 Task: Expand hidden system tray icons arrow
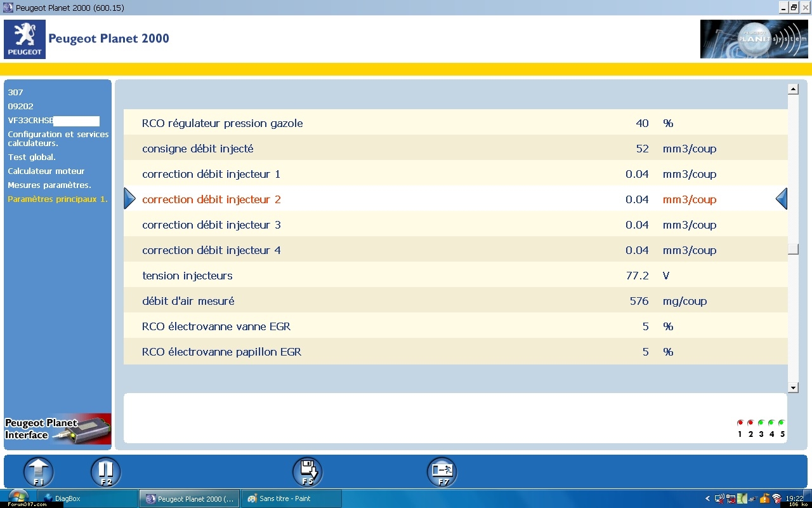click(x=707, y=498)
